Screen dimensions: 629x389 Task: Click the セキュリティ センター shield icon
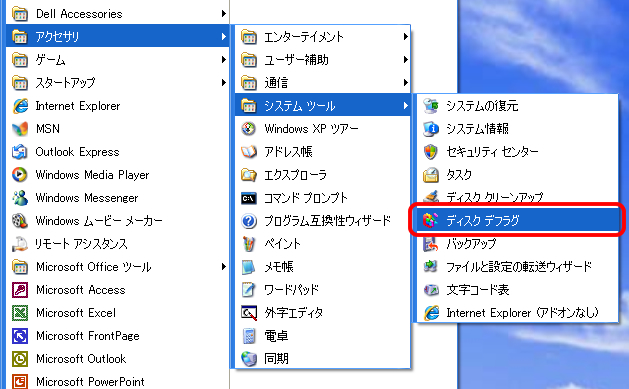(431, 152)
